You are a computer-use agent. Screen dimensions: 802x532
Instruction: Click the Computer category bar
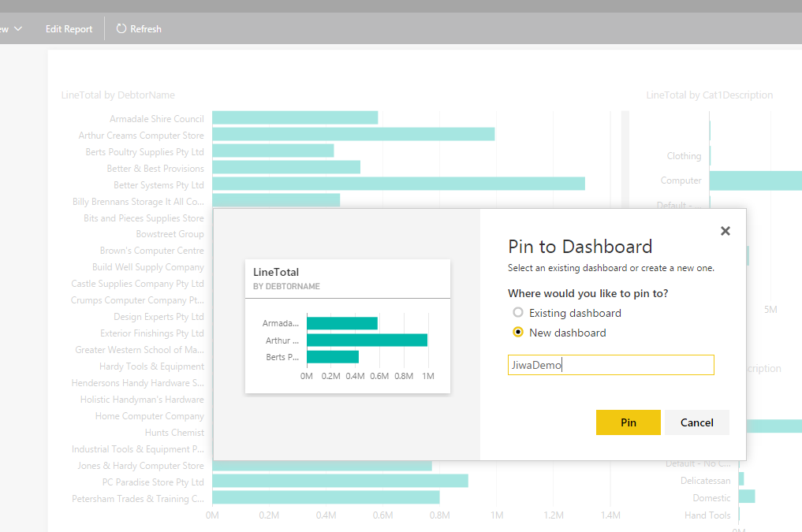point(755,180)
